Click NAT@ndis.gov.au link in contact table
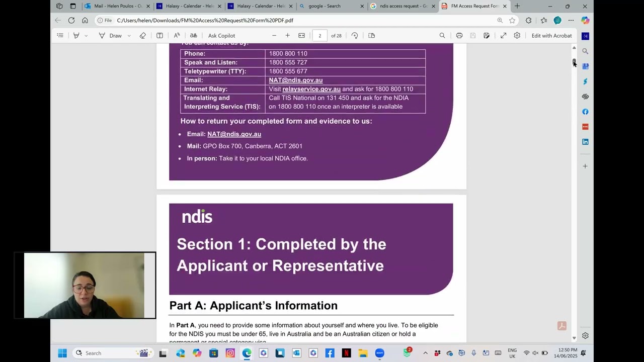Image resolution: width=644 pixels, height=362 pixels. [296, 80]
